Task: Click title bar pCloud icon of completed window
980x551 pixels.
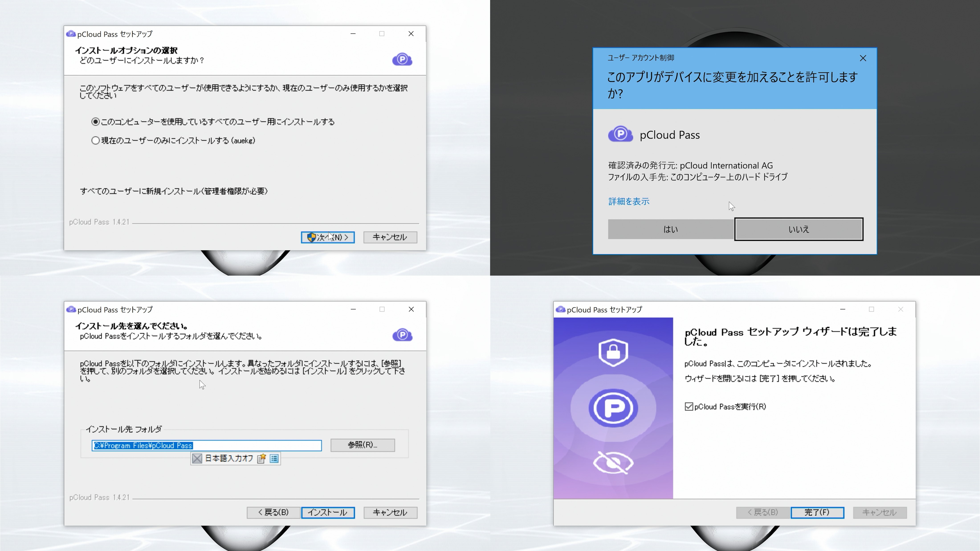Action: click(x=560, y=309)
